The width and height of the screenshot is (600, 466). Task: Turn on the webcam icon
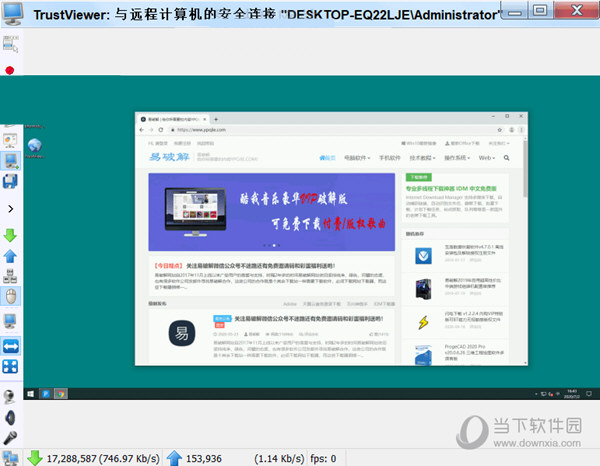pyautogui.click(x=9, y=397)
